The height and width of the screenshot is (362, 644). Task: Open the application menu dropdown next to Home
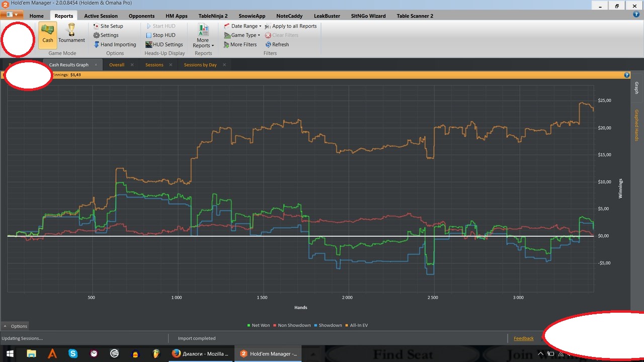coord(12,15)
